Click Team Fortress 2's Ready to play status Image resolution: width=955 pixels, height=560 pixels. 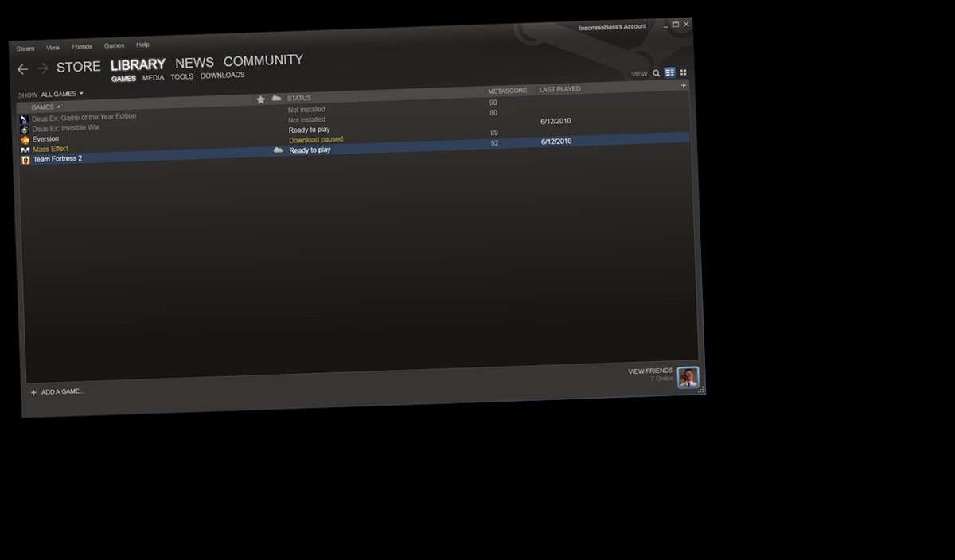point(310,150)
